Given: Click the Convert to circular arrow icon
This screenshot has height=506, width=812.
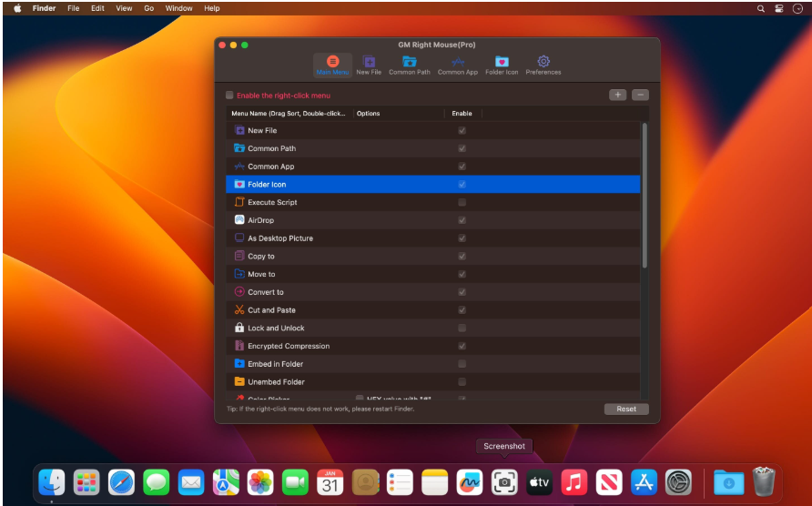Looking at the screenshot, I should tap(239, 291).
